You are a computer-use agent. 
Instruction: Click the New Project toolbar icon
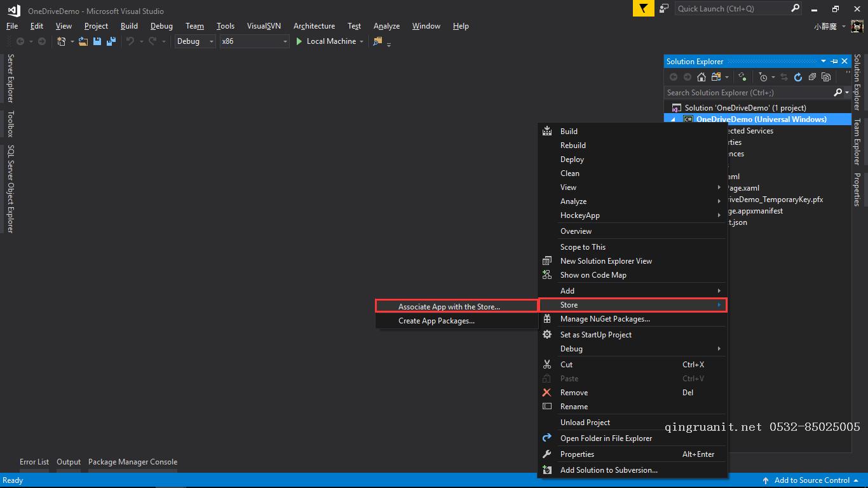pyautogui.click(x=62, y=41)
